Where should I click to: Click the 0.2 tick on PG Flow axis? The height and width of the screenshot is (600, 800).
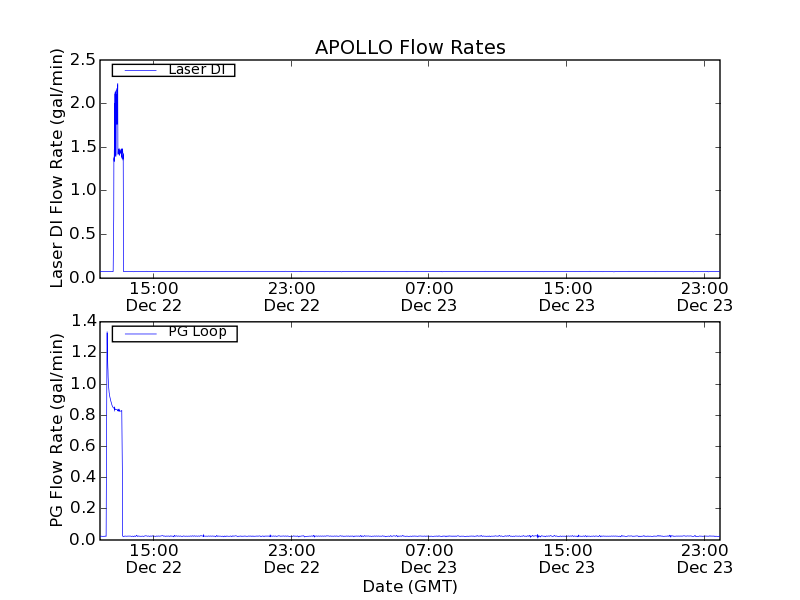(83, 508)
